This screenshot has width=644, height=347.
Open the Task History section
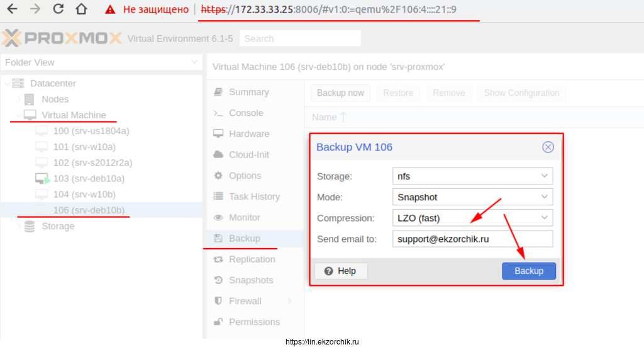click(x=254, y=196)
